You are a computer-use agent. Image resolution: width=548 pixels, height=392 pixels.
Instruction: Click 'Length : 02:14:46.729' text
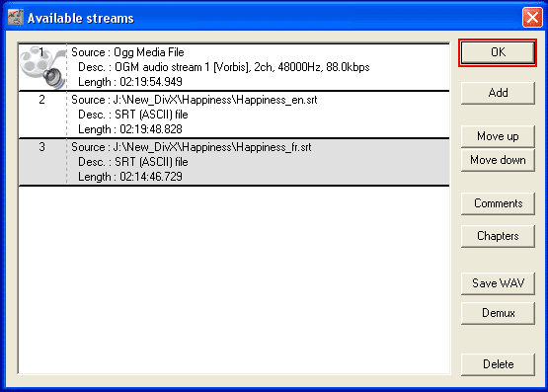point(130,177)
